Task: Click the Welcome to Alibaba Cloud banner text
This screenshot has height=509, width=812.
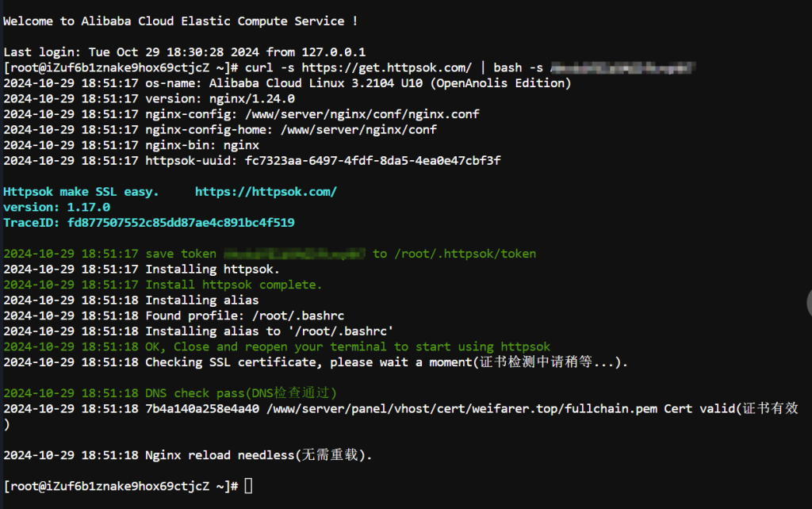Action: [180, 21]
